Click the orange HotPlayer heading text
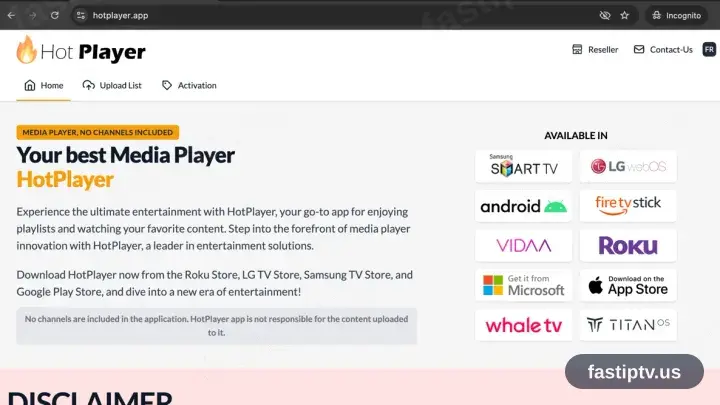Image resolution: width=720 pixels, height=405 pixels. tap(65, 180)
